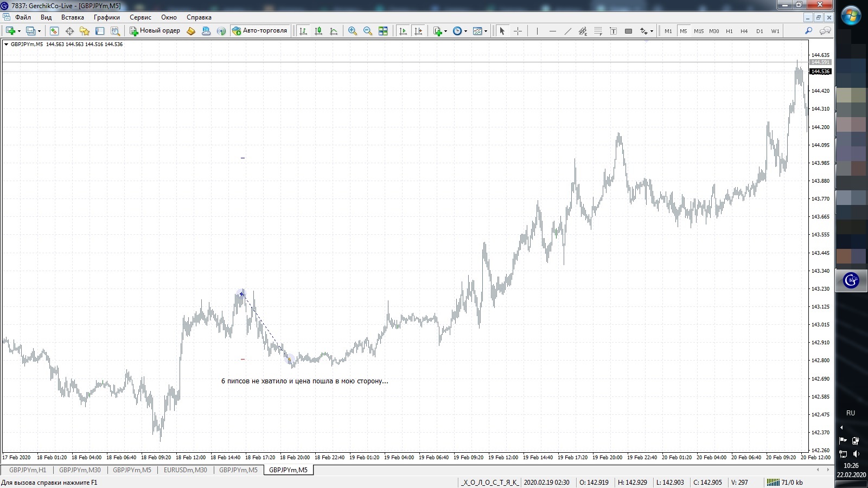This screenshot has width=868, height=488.
Task: Click the Х_О_Л_О_С_Т_Я_К profile status field
Action: pyautogui.click(x=490, y=483)
